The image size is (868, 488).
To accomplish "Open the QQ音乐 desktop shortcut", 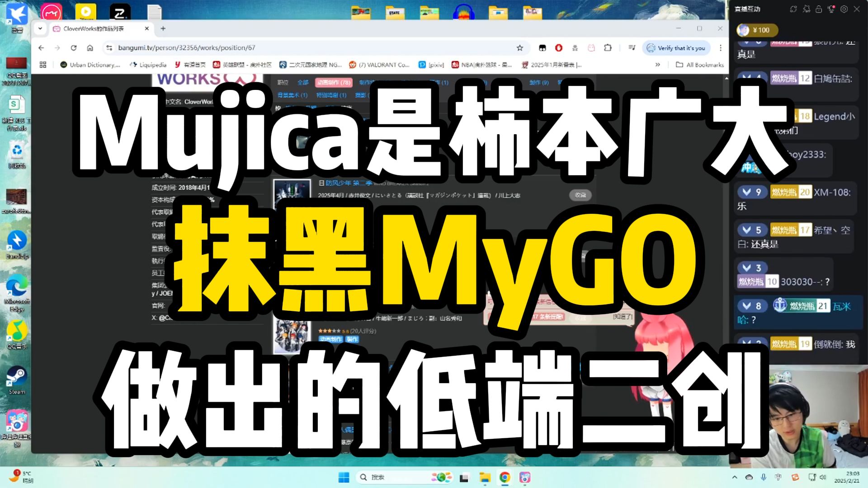I will (x=17, y=335).
